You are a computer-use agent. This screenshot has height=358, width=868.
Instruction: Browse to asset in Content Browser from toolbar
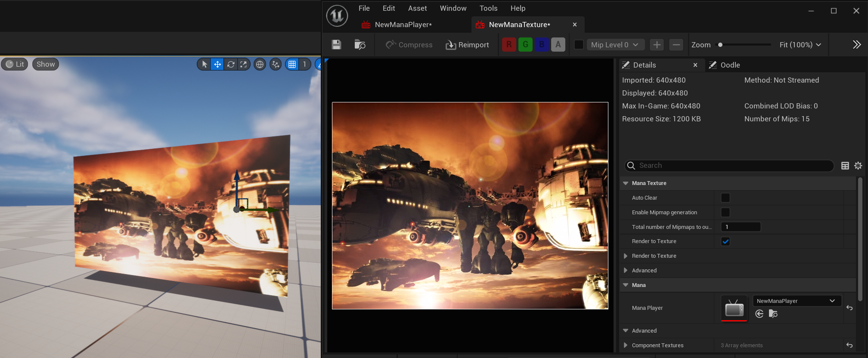[360, 45]
